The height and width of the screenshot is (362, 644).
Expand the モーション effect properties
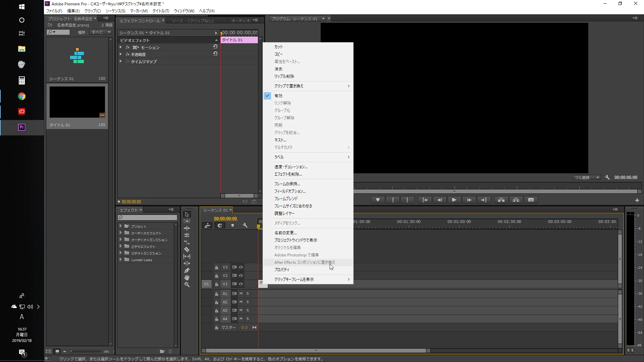click(x=121, y=47)
